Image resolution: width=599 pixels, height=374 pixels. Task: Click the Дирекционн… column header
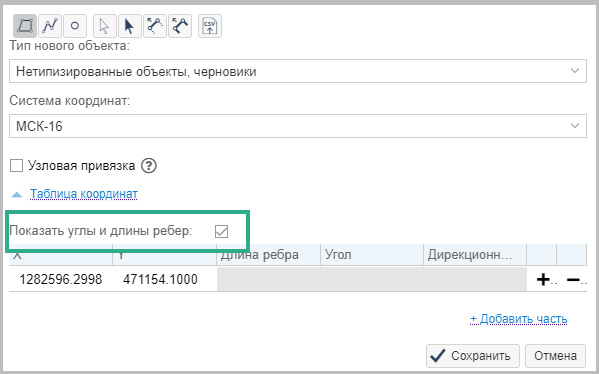point(475,255)
